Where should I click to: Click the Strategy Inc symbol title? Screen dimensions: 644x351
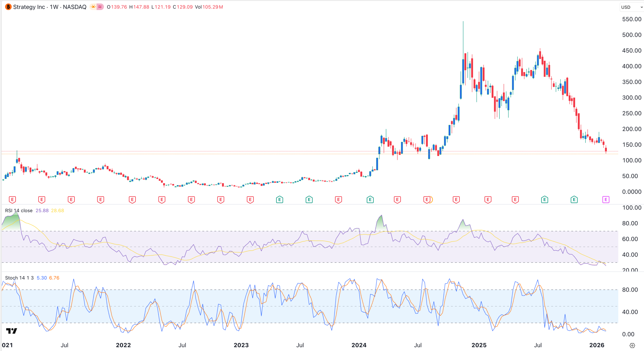coord(29,7)
